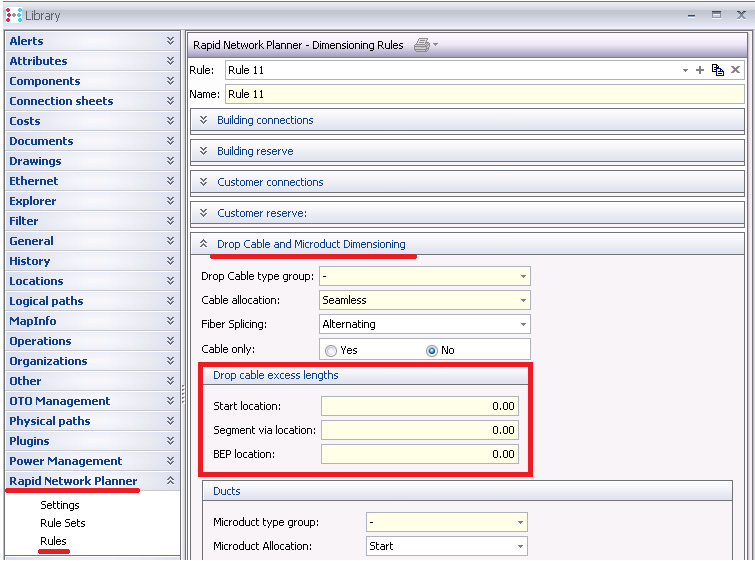
Task: Expand the Customer connections section
Action: tap(203, 182)
